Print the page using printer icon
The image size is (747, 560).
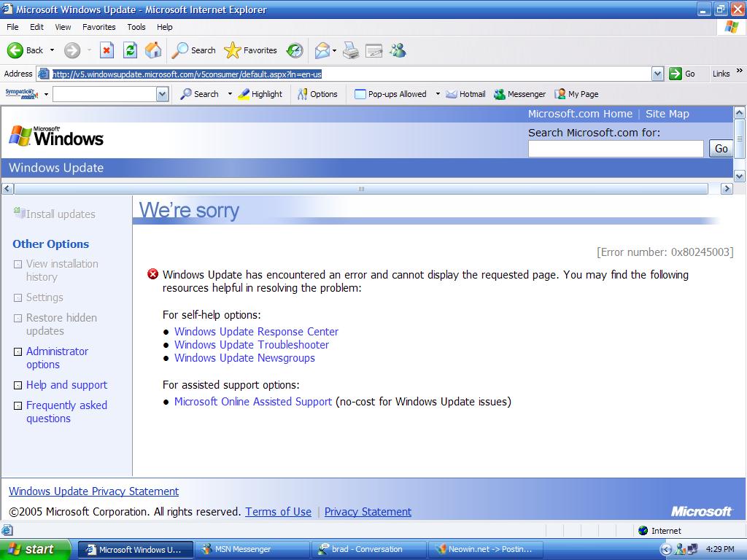(x=351, y=50)
